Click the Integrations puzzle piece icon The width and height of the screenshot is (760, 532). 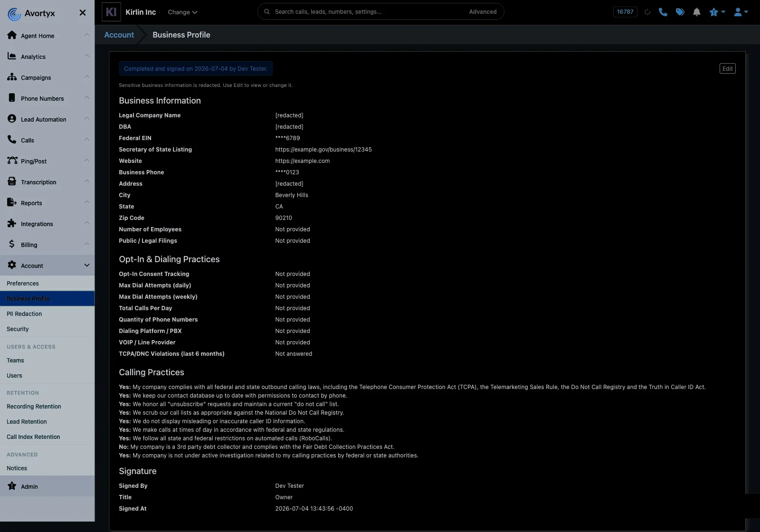pyautogui.click(x=12, y=223)
